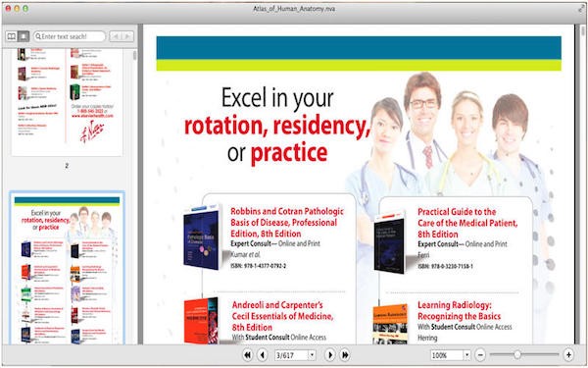The image size is (588, 368).
Task: Switch sidebar to page thumbnails view
Action: pos(24,36)
